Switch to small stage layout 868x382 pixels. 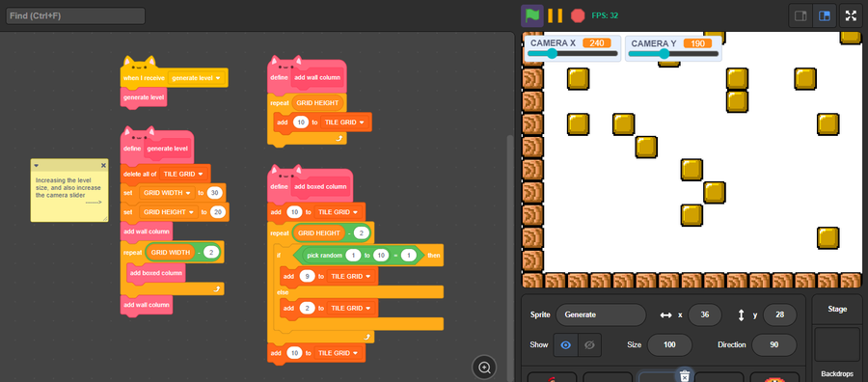pyautogui.click(x=800, y=16)
